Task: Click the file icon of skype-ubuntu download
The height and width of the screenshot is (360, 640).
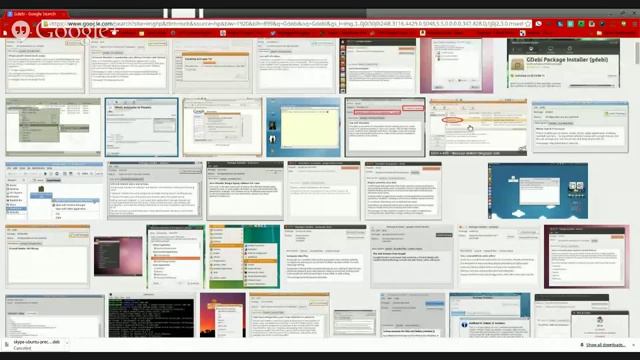Action: [x=7, y=345]
